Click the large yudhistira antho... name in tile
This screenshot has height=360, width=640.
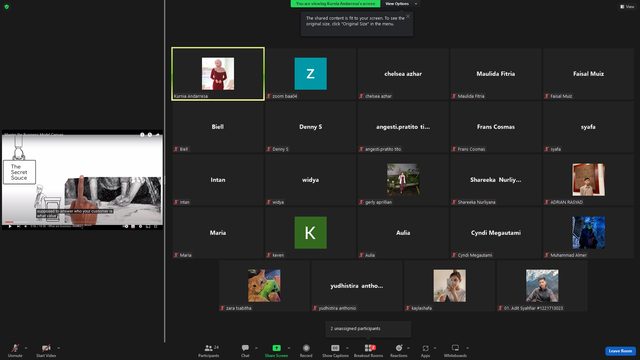[x=357, y=286]
